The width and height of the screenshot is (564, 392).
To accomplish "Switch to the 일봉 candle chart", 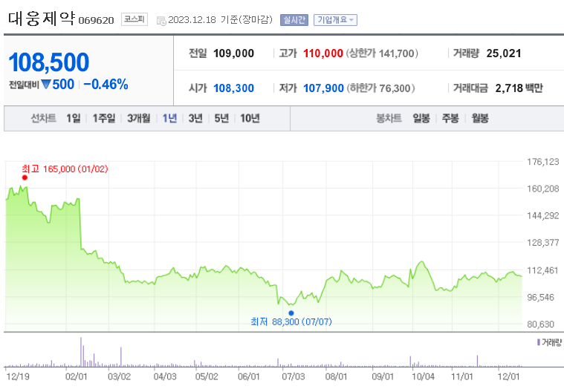I will [x=421, y=118].
